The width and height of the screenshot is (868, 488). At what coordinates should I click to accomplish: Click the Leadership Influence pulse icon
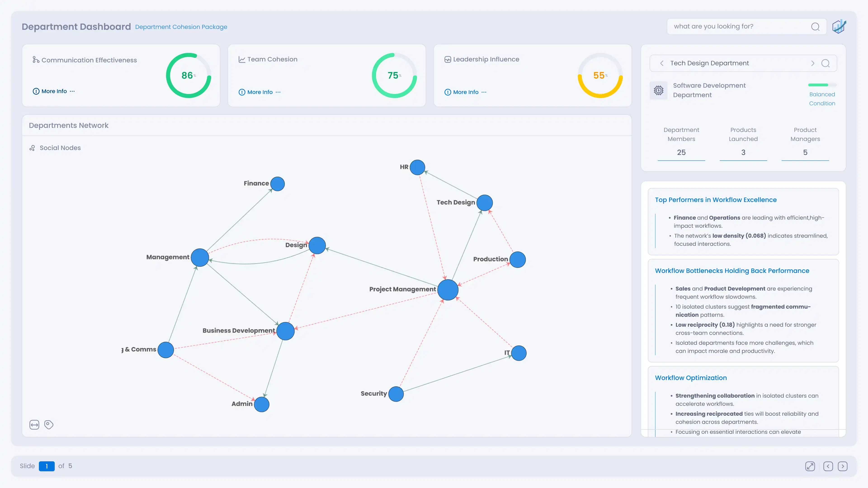[448, 59]
